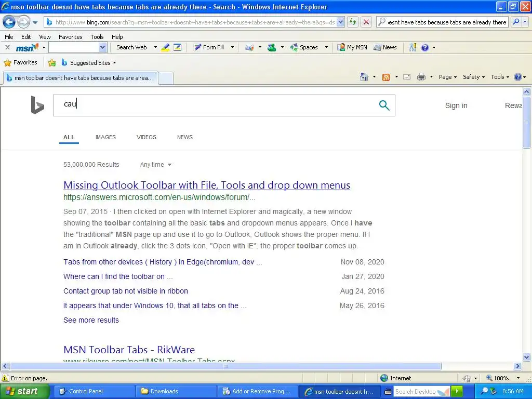Open the Form Fill dropdown arrow
Viewport: 532px width, 399px height.
point(232,47)
